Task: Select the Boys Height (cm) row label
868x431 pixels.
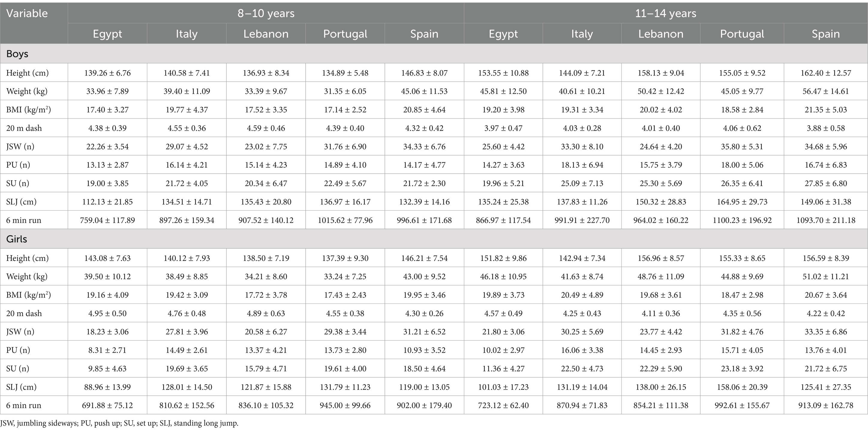Action: pos(27,73)
